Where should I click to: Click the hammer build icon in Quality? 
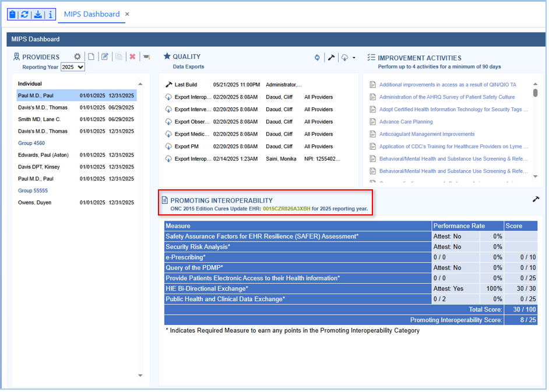pyautogui.click(x=331, y=57)
